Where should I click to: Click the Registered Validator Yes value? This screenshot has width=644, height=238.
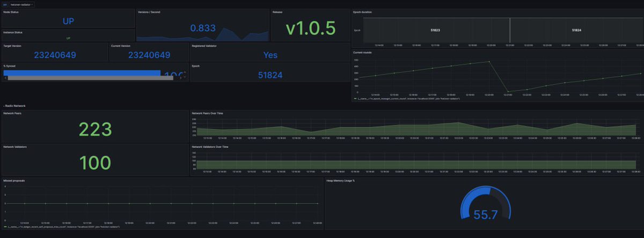[270, 55]
